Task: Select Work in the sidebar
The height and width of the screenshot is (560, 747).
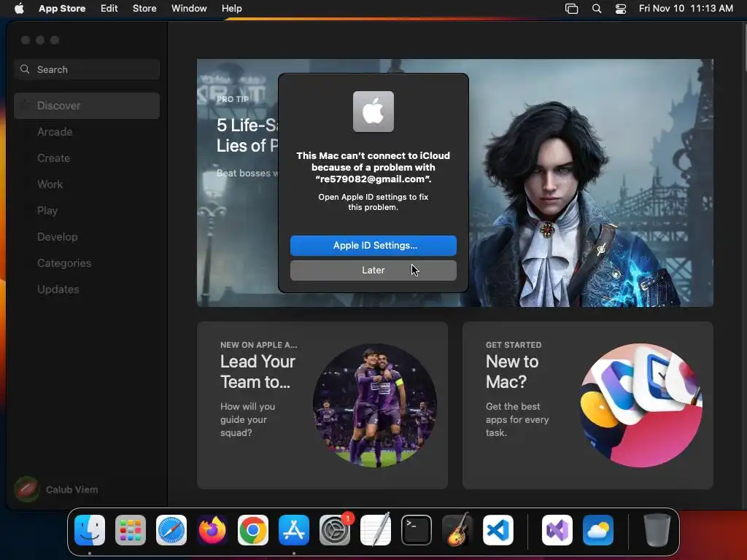Action: pos(87,184)
